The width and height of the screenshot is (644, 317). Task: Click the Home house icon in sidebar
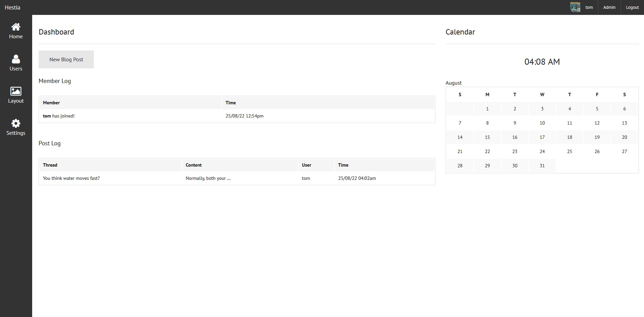pyautogui.click(x=16, y=27)
